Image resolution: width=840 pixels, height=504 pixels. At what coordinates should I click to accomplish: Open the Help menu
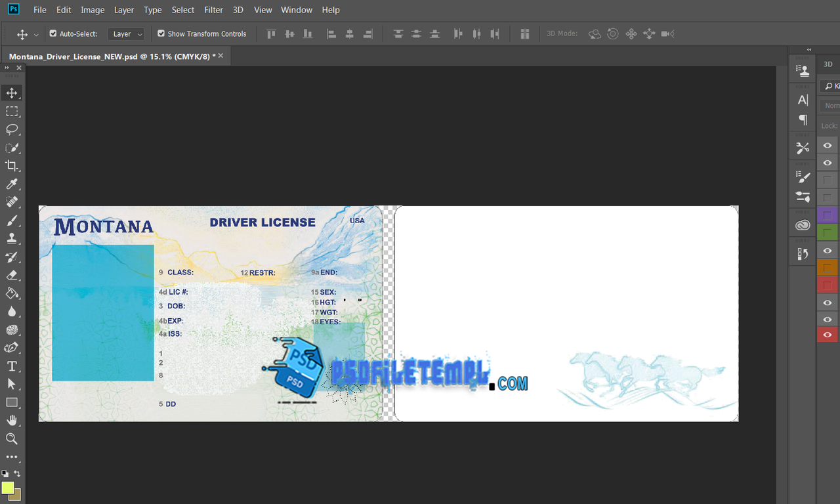pos(331,10)
